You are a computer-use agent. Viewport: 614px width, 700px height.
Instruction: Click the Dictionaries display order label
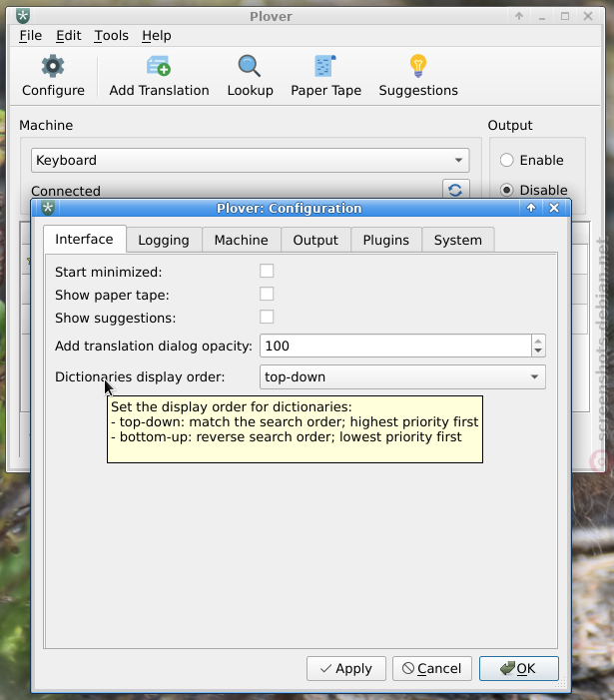140,376
